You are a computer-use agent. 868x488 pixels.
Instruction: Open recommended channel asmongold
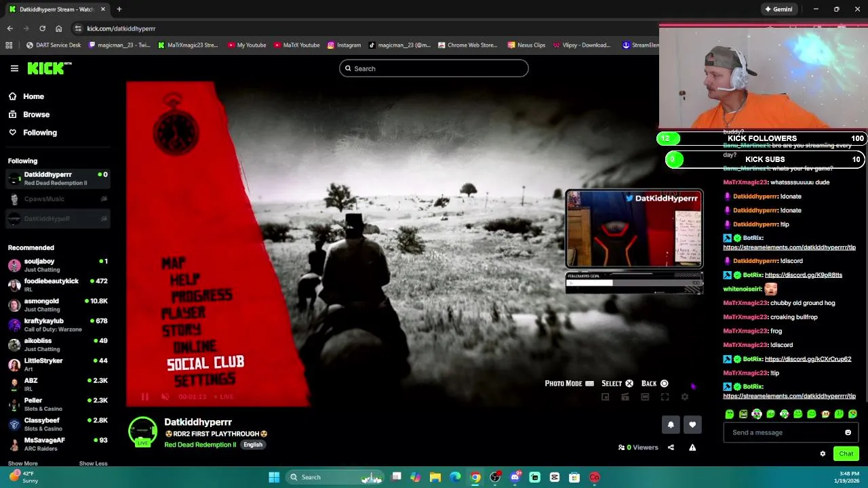click(x=58, y=305)
